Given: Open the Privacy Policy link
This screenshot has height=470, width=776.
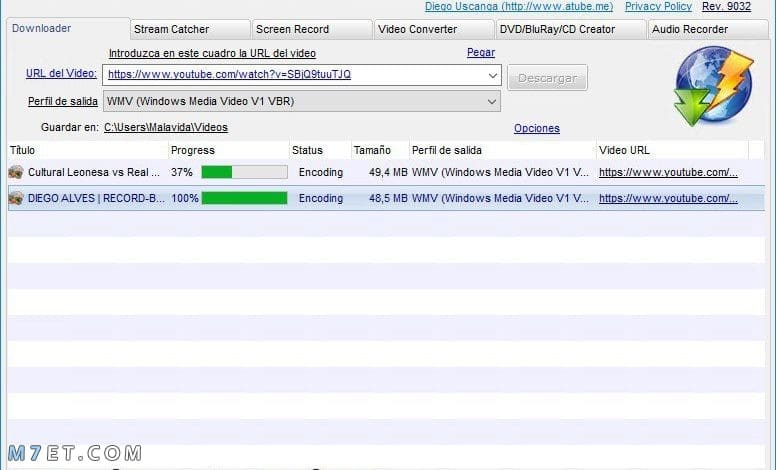Looking at the screenshot, I should [658, 6].
